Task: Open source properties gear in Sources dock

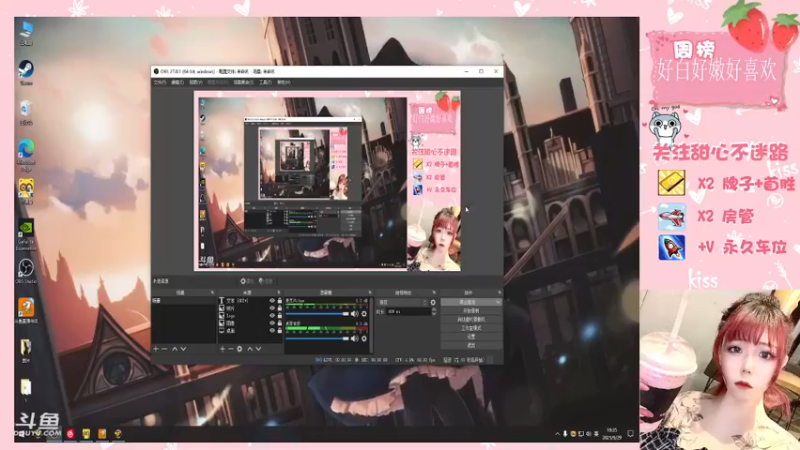Action: click(x=239, y=349)
